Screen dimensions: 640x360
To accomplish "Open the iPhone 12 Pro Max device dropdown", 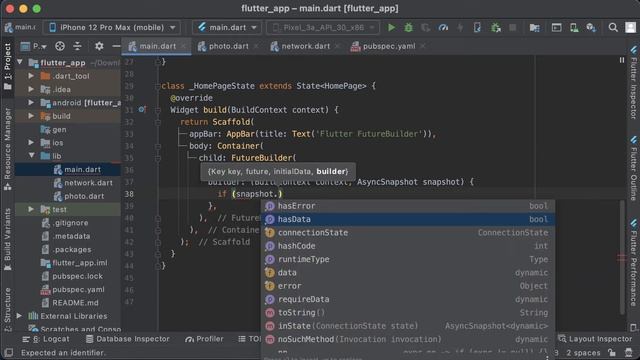I will (x=112, y=27).
